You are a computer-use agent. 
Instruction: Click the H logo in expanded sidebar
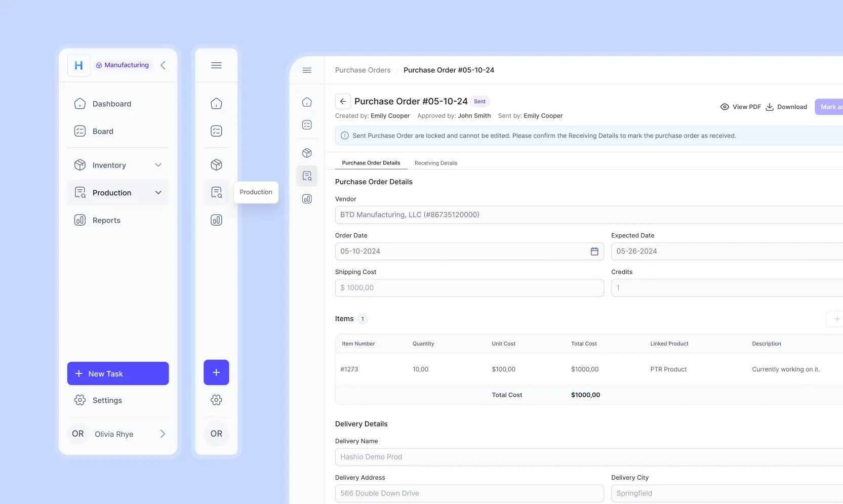click(x=78, y=65)
